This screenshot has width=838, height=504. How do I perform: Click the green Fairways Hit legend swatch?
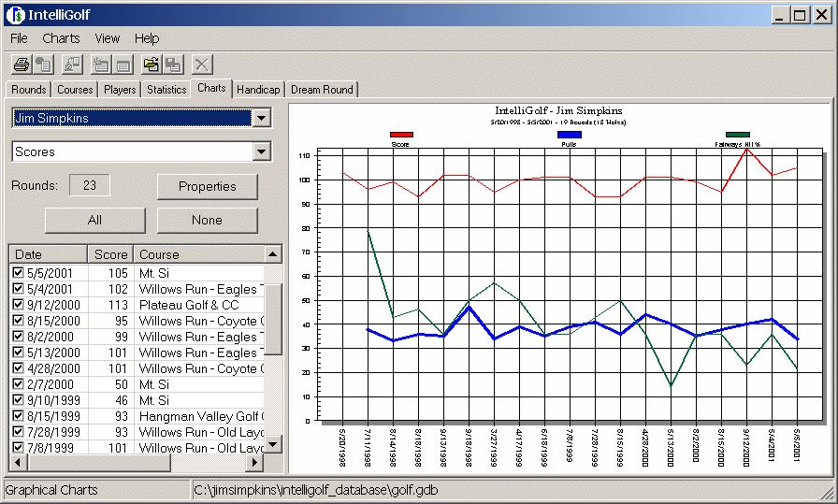click(x=738, y=135)
